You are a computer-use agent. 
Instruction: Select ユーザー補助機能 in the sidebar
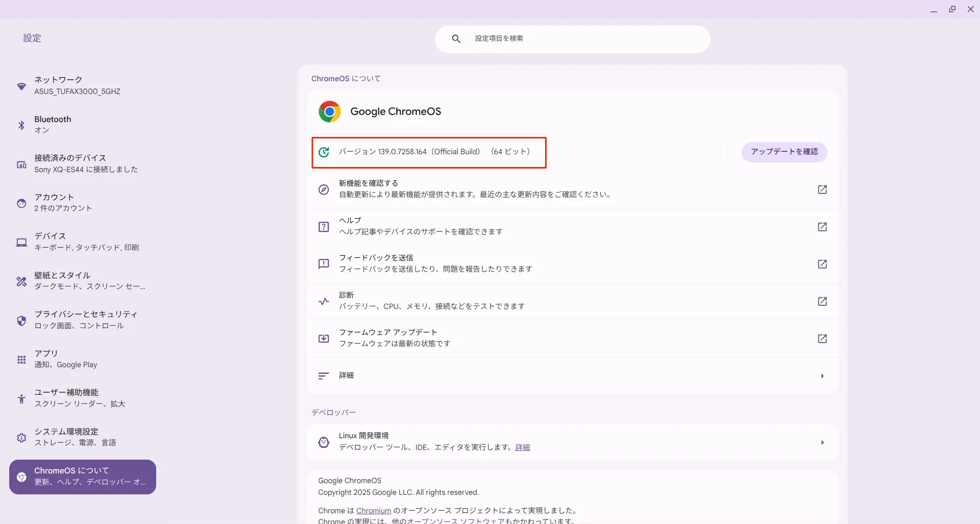point(79,398)
